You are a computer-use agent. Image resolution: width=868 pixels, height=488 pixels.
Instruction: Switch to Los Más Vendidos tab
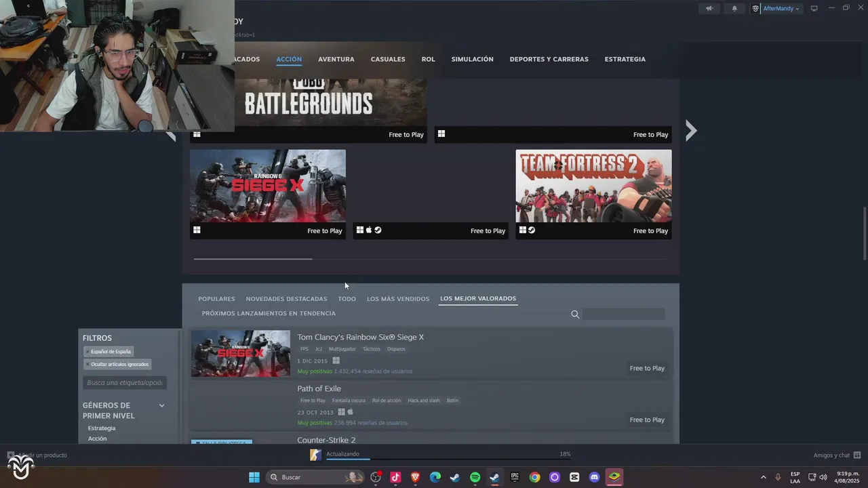pos(398,299)
